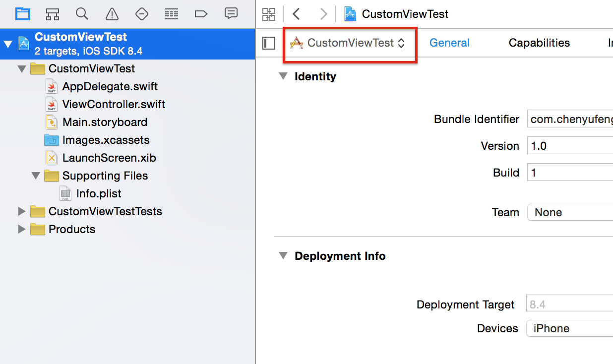
Task: Collapse the CustomViewTest project root triangle
Action: pyautogui.click(x=7, y=44)
